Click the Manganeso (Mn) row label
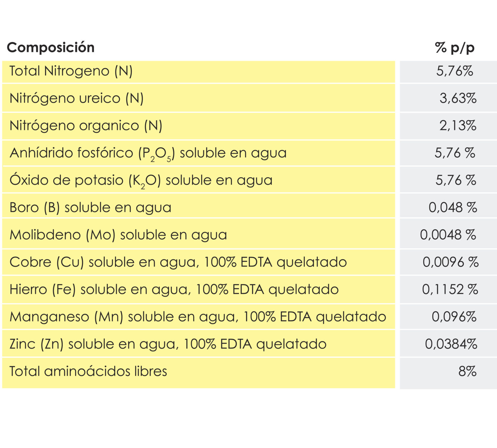This screenshot has height=448, width=497. point(198,317)
